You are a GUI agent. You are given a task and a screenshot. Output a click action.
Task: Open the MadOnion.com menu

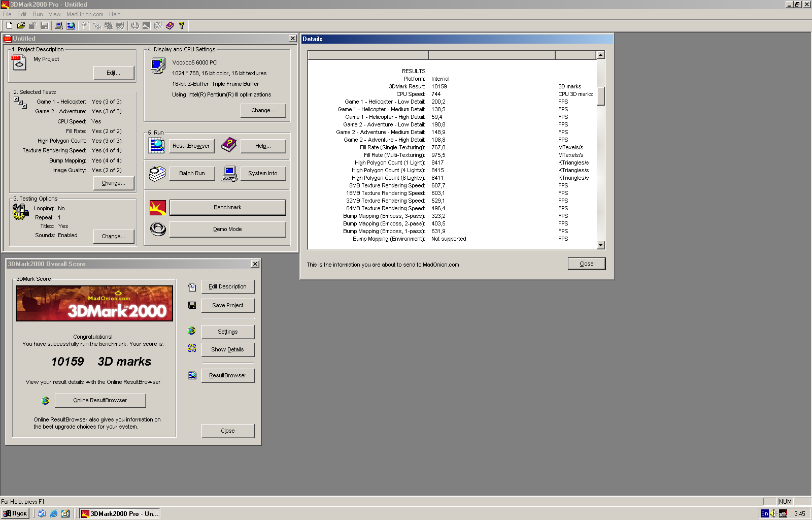[x=85, y=14]
